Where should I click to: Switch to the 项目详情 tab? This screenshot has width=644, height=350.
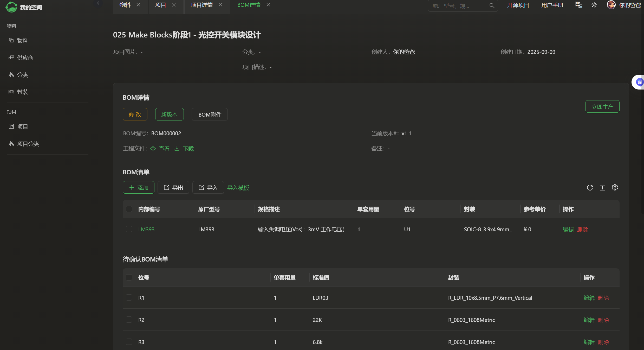click(x=202, y=5)
